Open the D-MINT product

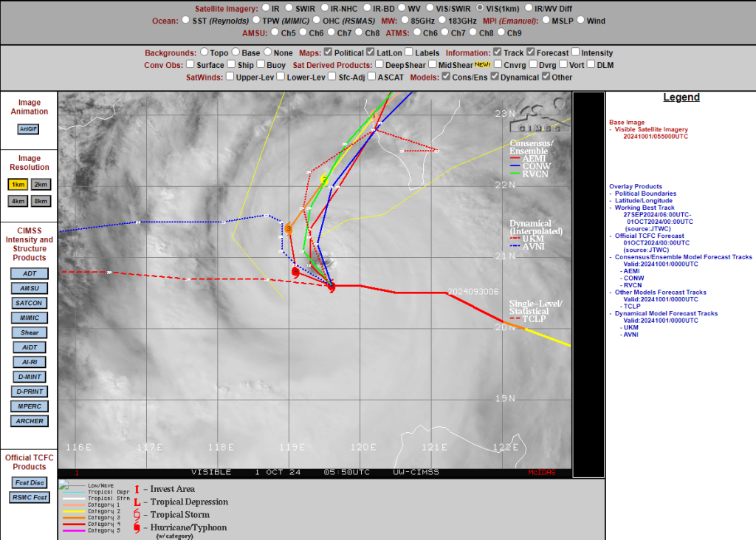coord(30,377)
